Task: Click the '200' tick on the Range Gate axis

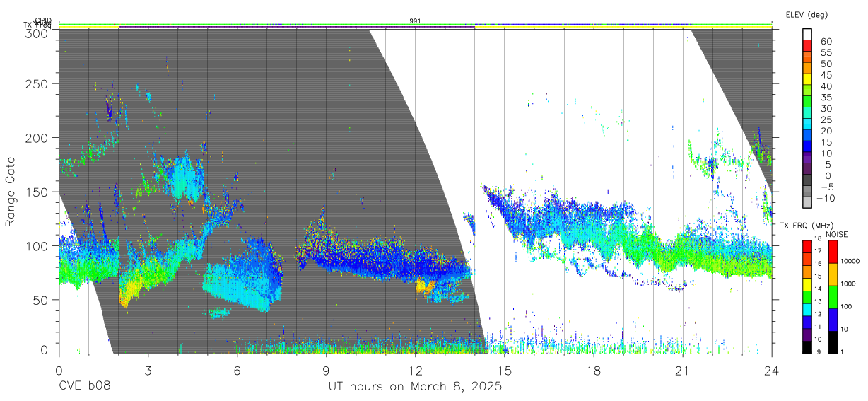Action: [36, 138]
